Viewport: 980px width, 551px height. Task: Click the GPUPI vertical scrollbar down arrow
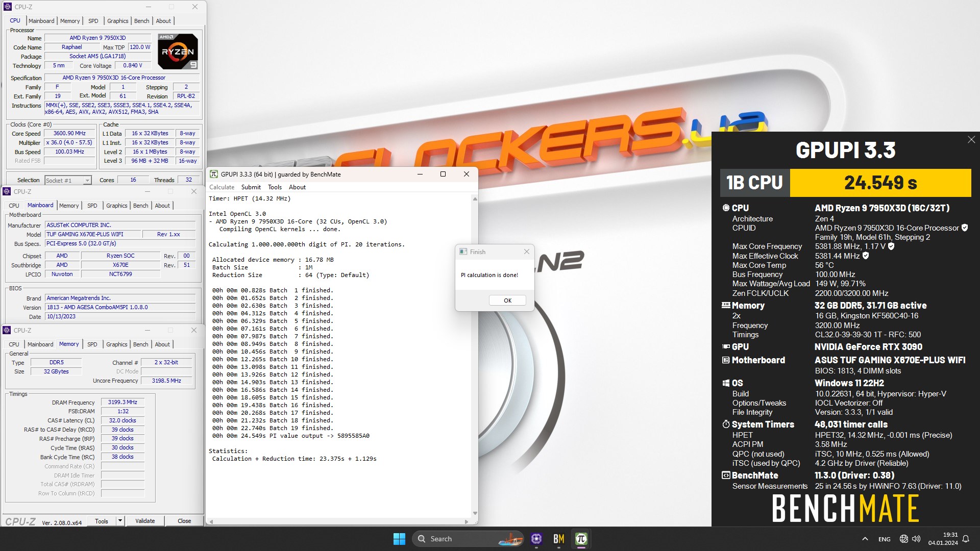click(475, 513)
